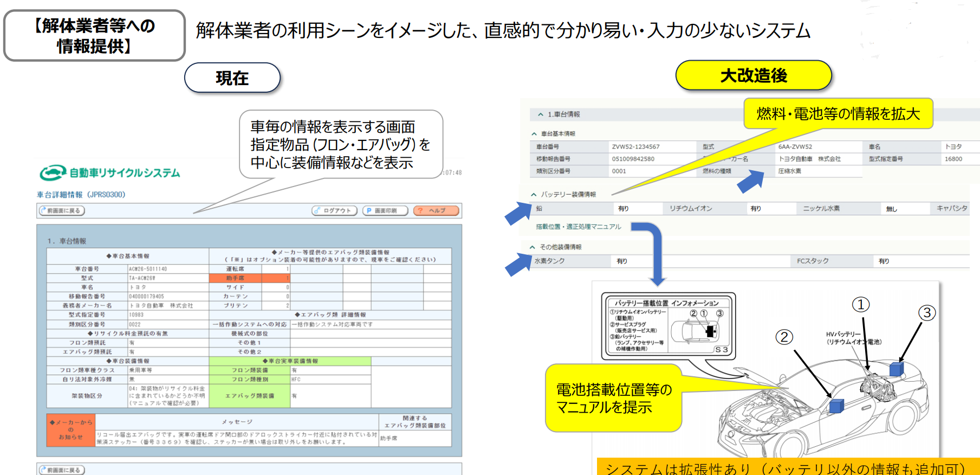The width and height of the screenshot is (980, 475).
Task: Click circled number 1 marker on car diagram
Action: (x=861, y=304)
